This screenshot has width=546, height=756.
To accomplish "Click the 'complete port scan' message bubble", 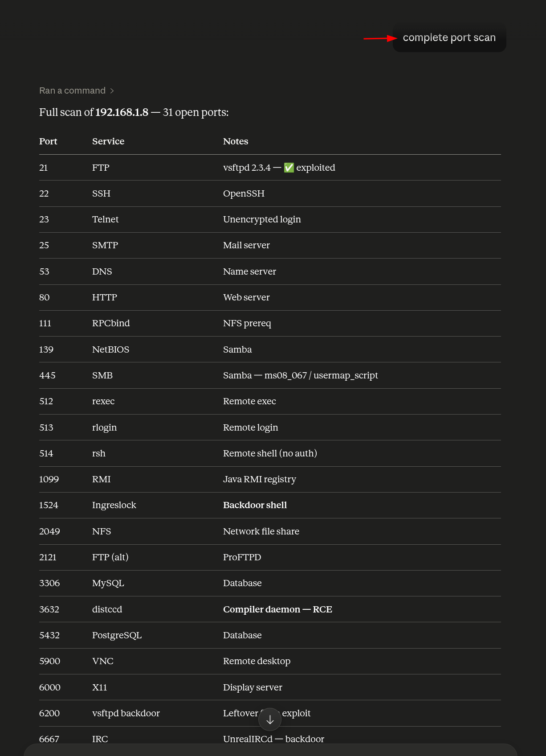I will coord(449,38).
